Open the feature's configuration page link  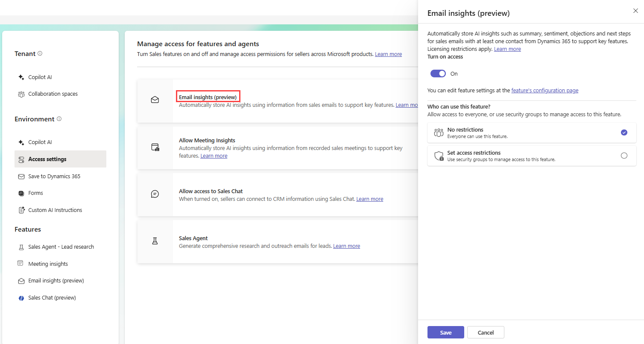[x=544, y=90]
